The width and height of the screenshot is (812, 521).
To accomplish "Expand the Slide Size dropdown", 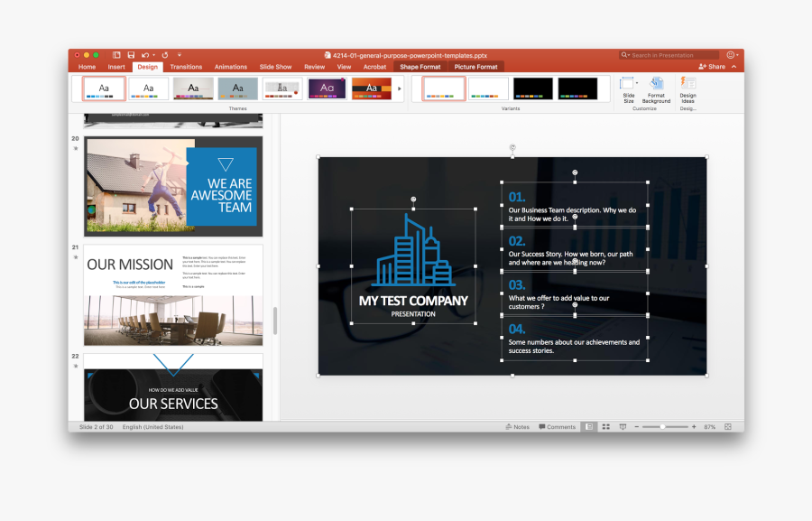I will coord(629,88).
